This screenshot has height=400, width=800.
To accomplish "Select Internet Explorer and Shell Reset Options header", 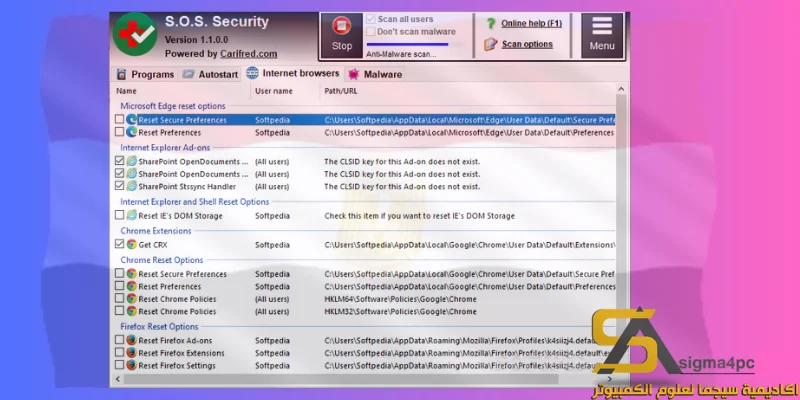I will (x=194, y=202).
